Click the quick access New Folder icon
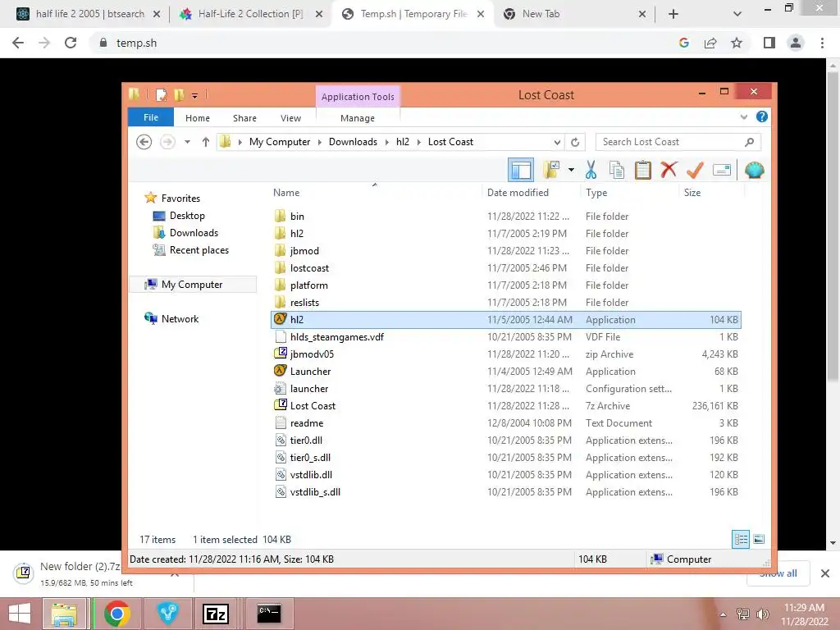Image resolution: width=840 pixels, height=630 pixels. tap(180, 95)
